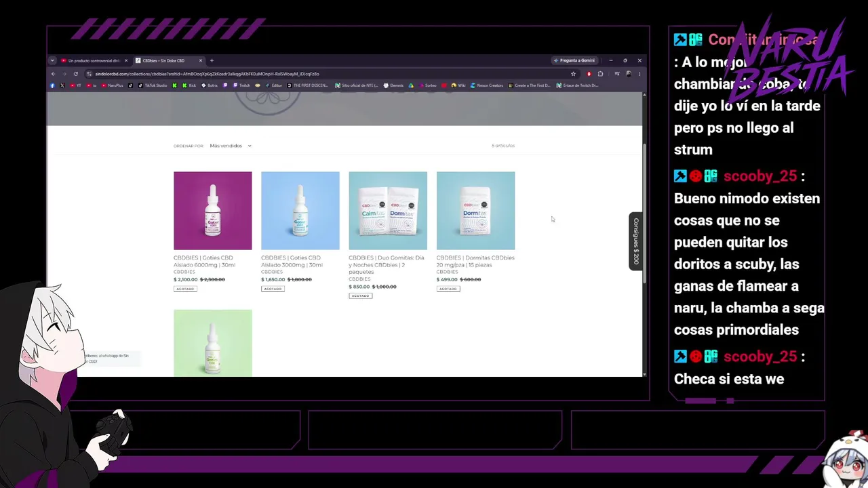Click the Agotado badge under Duo Gomitas
Screen dimensions: 868x488
[360, 296]
